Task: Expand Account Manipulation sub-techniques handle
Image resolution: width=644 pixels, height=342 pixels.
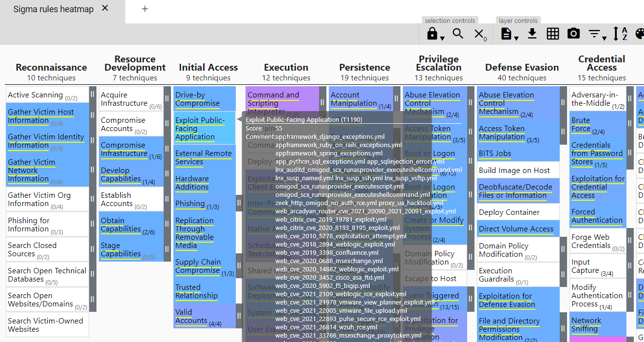Action: coord(396,99)
